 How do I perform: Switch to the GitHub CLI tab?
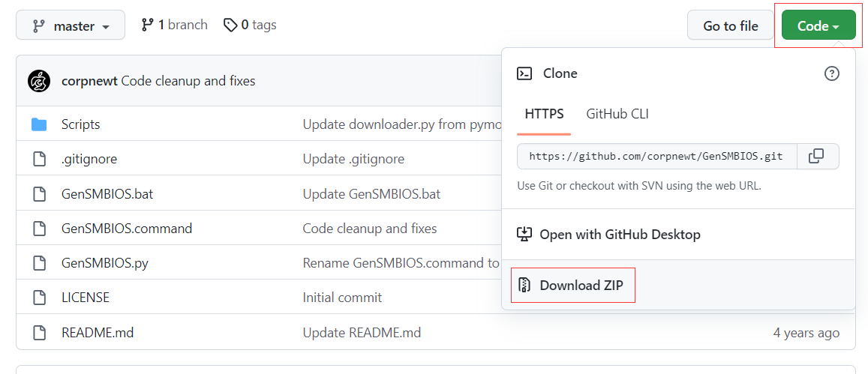pos(617,114)
